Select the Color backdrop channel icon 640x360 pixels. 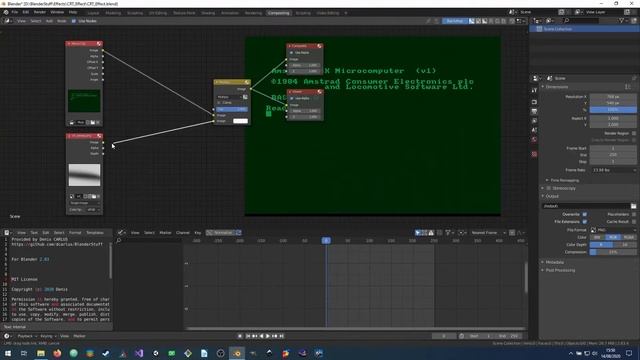(x=478, y=21)
